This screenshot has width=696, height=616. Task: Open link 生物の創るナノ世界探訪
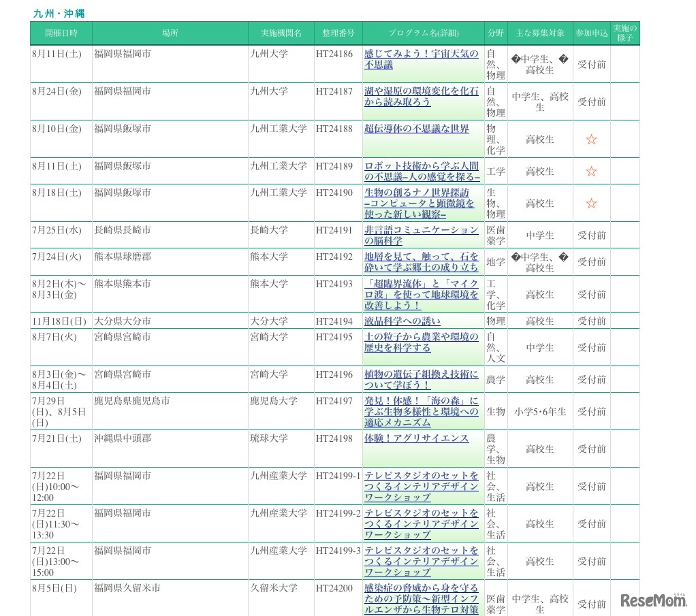coord(419,204)
